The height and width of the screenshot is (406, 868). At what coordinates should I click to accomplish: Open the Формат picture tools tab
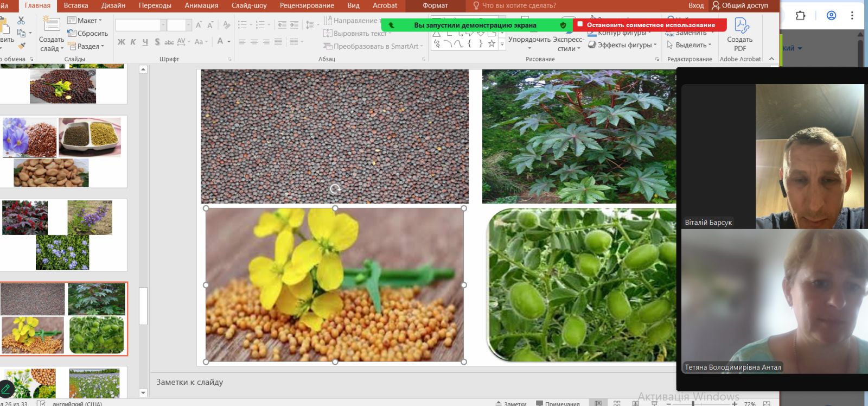point(435,5)
